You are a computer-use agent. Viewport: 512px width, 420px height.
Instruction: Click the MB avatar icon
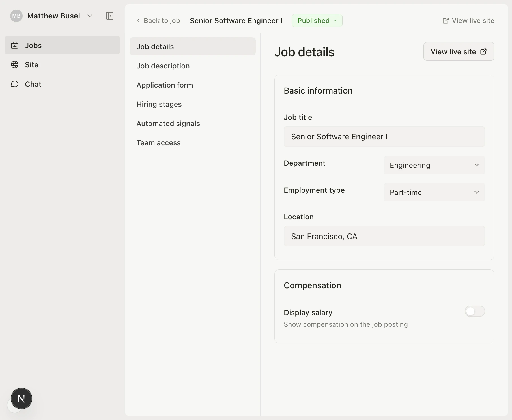tap(16, 16)
